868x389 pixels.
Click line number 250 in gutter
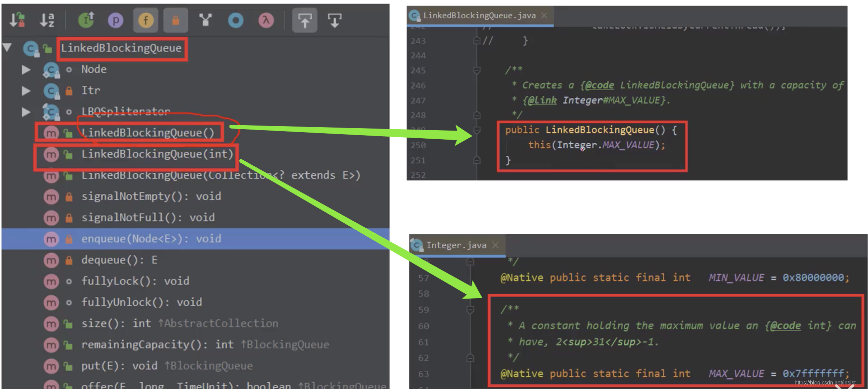418,145
